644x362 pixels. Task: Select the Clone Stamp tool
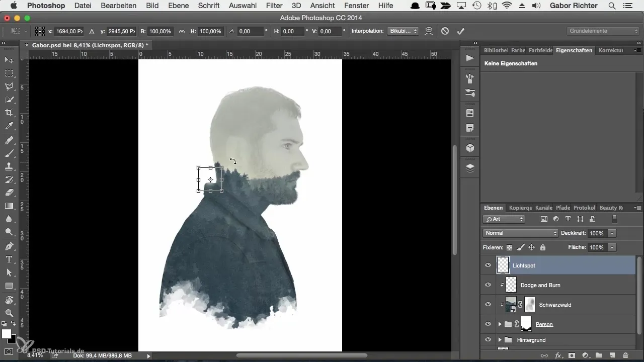point(9,166)
